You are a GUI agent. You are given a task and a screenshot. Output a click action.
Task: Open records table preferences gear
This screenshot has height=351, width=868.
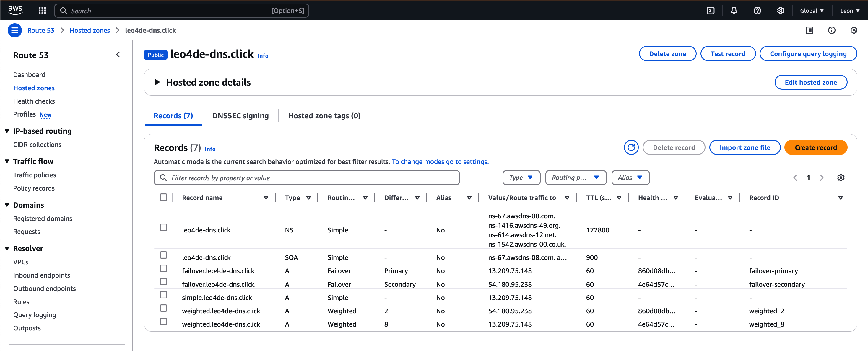pyautogui.click(x=841, y=178)
